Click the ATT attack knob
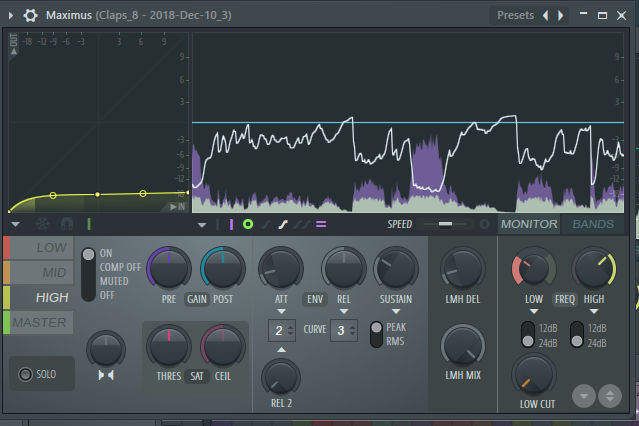 280,268
